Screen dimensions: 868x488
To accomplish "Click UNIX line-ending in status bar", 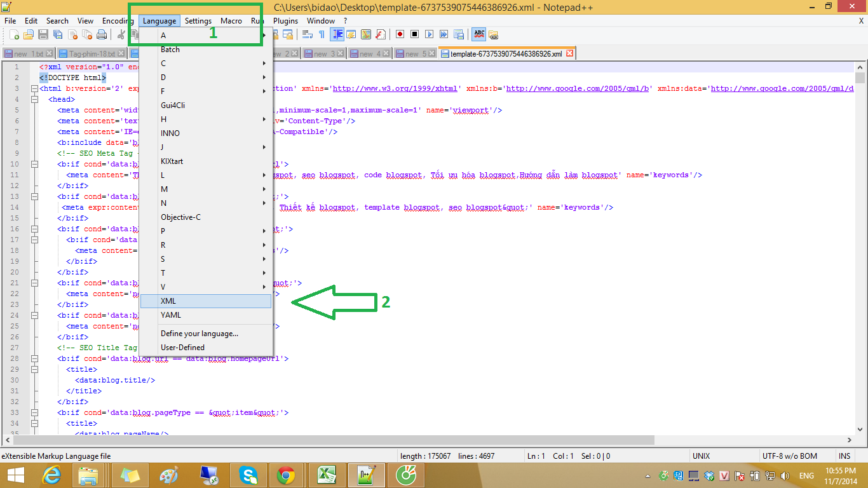I will tap(701, 456).
